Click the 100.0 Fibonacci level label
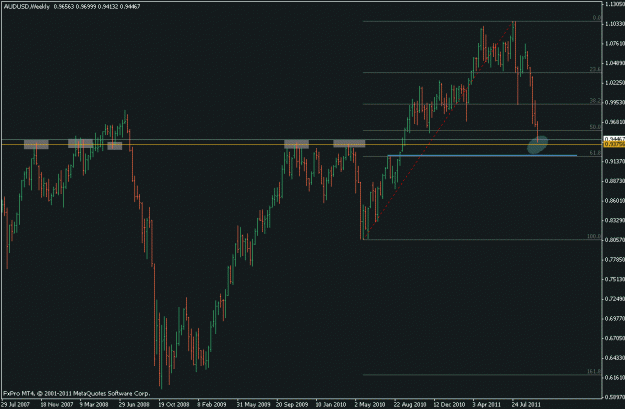Viewport: 625px width, 409px height. tap(594, 236)
